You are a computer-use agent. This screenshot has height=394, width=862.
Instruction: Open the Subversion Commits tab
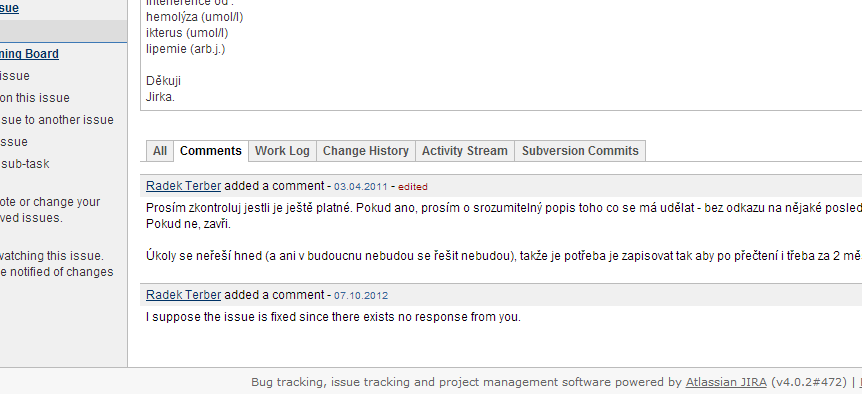[x=580, y=151]
